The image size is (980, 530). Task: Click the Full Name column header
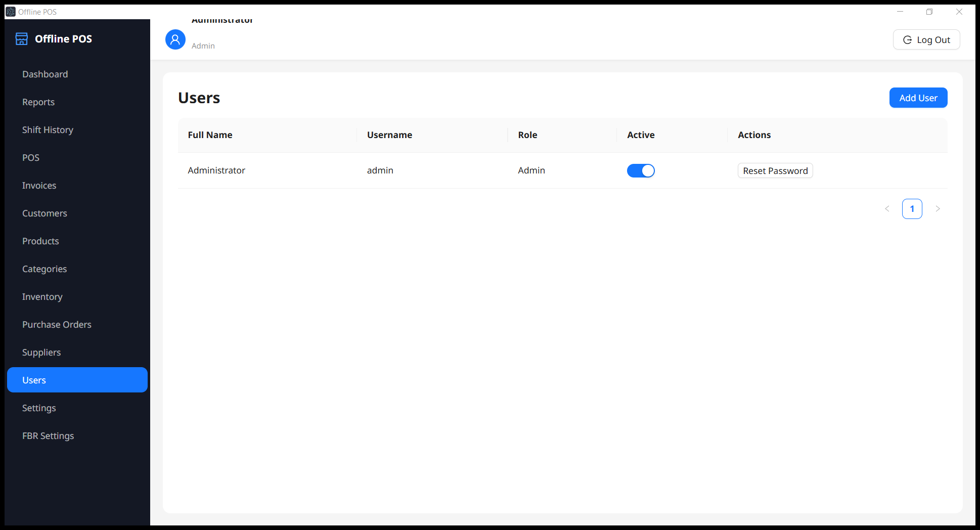point(267,135)
